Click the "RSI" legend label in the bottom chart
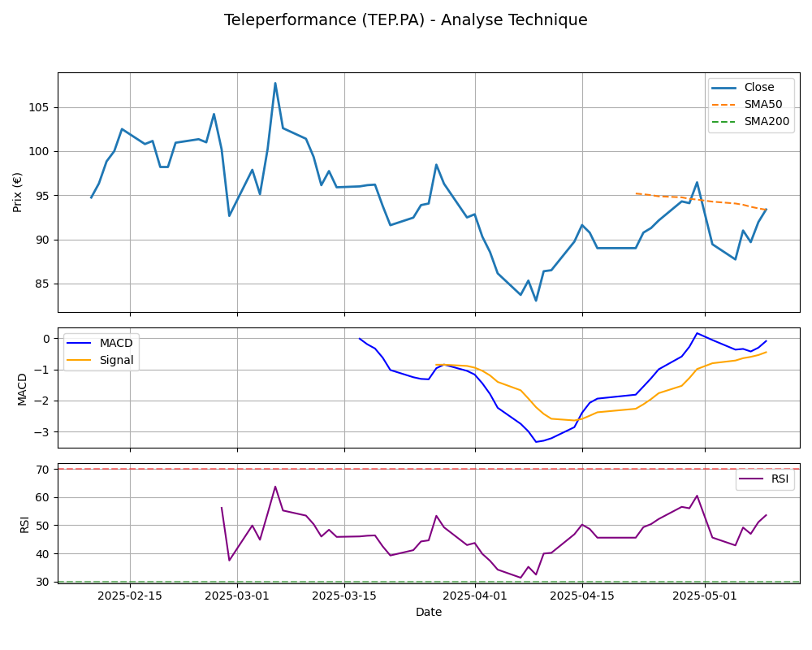 pos(780,479)
